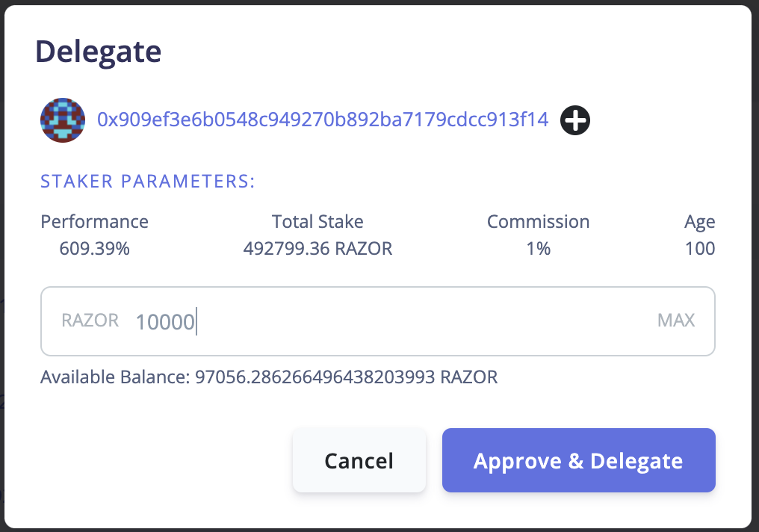Click the Performance column label
Screen dimensions: 759x532
point(94,222)
